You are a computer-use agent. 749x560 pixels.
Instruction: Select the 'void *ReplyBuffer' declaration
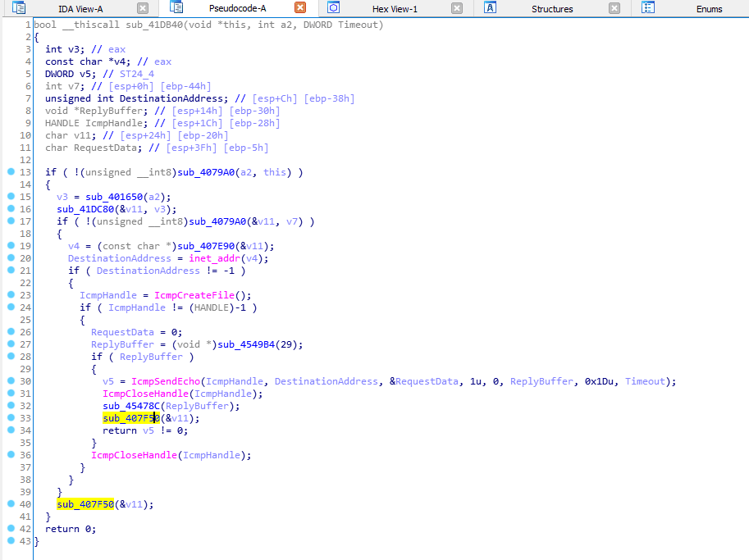(x=97, y=111)
